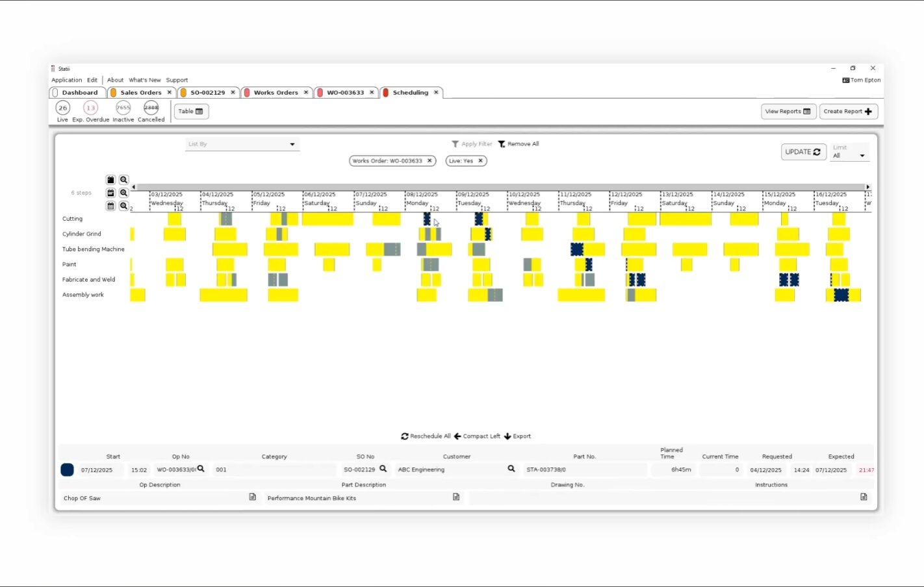Click search icon beside the SO No field
Viewport: 924px width, 587px height.
(383, 469)
